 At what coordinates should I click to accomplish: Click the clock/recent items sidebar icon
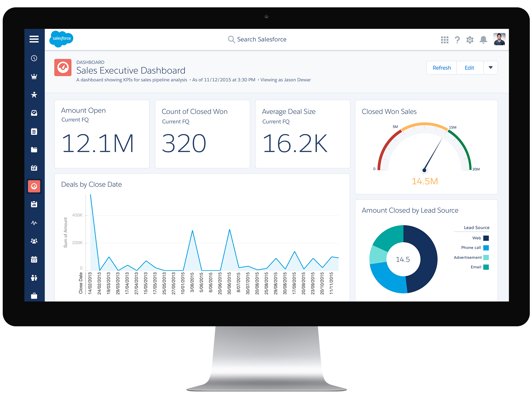point(35,58)
